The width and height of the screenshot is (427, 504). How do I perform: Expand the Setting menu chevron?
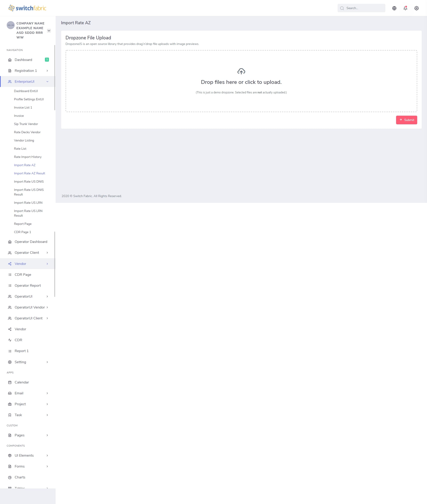tap(47, 362)
